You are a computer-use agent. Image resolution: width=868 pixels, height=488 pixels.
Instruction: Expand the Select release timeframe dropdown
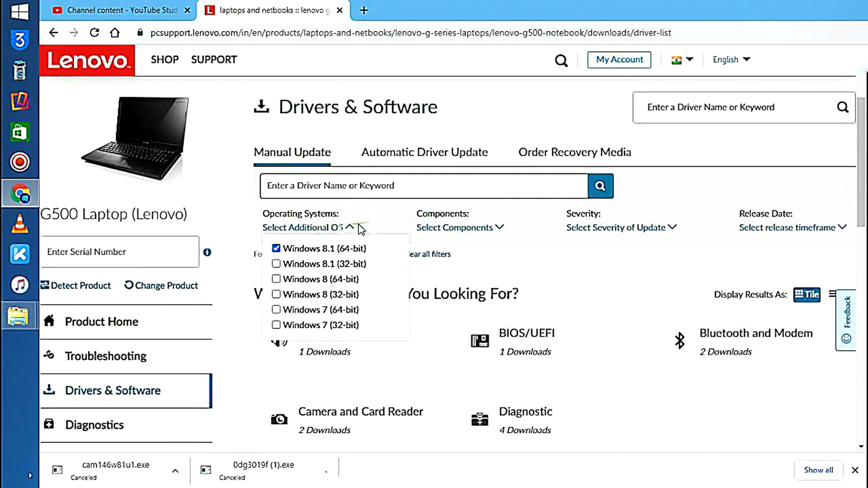coord(792,227)
